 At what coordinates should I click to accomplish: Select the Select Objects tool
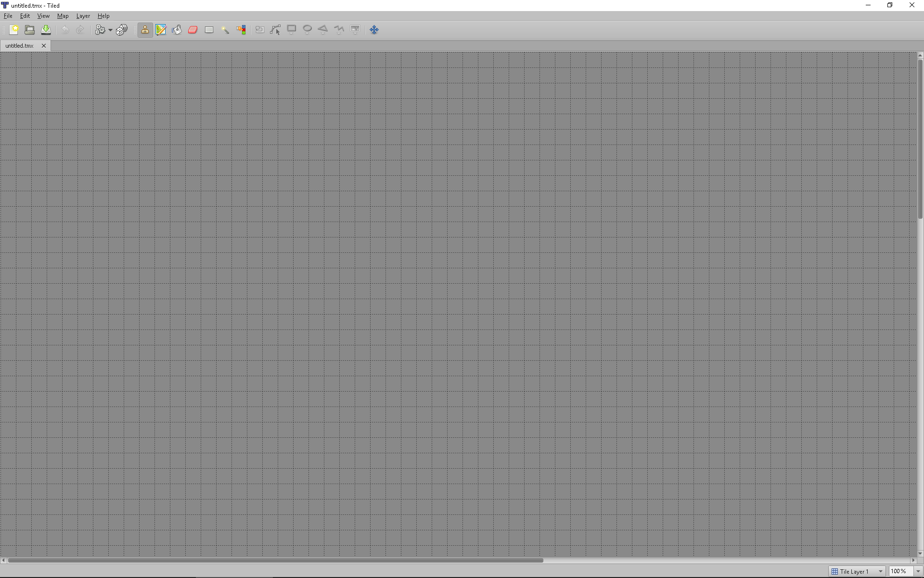pyautogui.click(x=260, y=30)
